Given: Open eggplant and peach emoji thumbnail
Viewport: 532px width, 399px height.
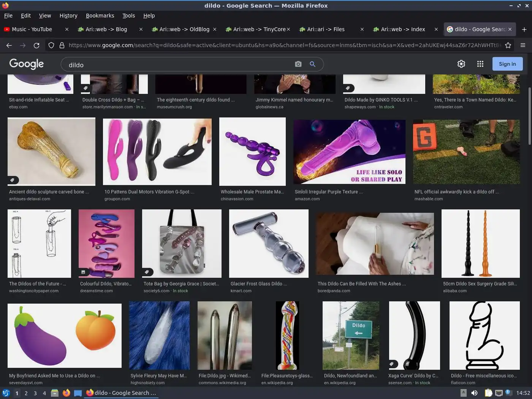Looking at the screenshot, I should click(x=65, y=336).
